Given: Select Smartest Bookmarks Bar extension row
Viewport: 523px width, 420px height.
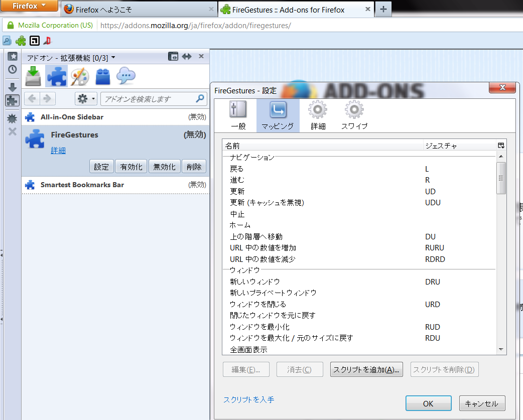Looking at the screenshot, I should 115,185.
